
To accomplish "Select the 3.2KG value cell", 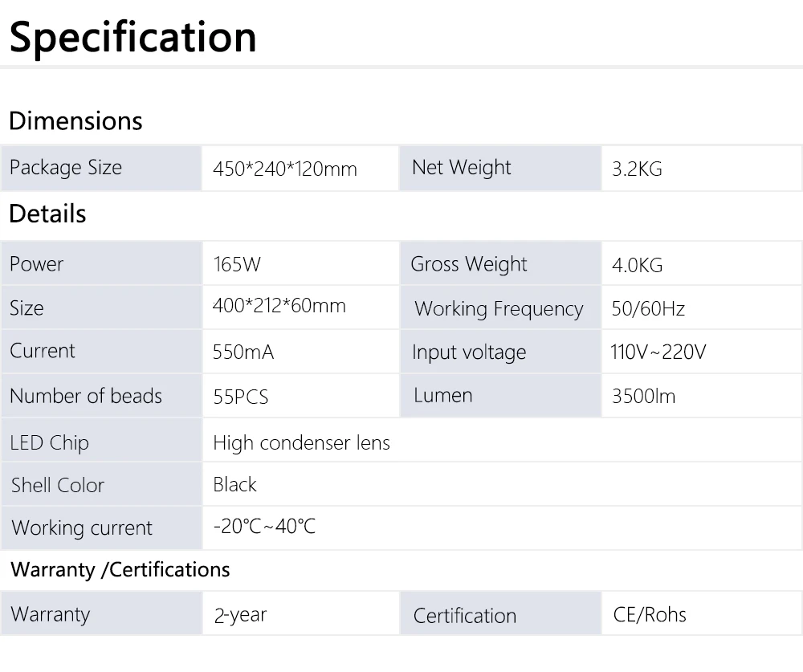I will tap(702, 168).
